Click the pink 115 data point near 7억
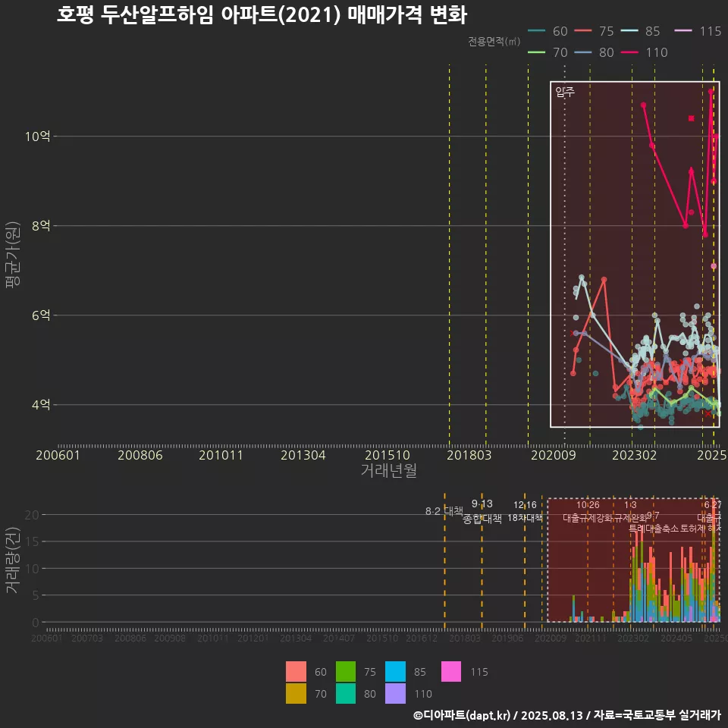Viewport: 728px width, 728px height. [714, 266]
